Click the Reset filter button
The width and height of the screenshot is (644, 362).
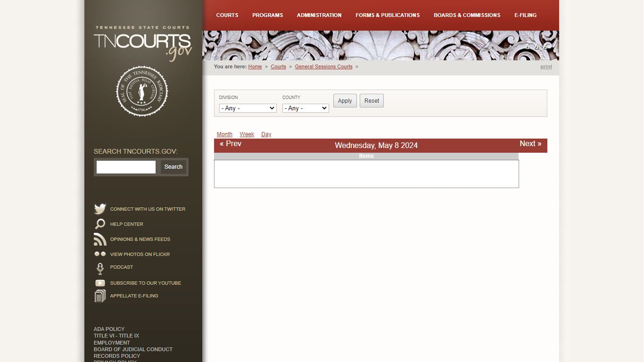tap(372, 101)
